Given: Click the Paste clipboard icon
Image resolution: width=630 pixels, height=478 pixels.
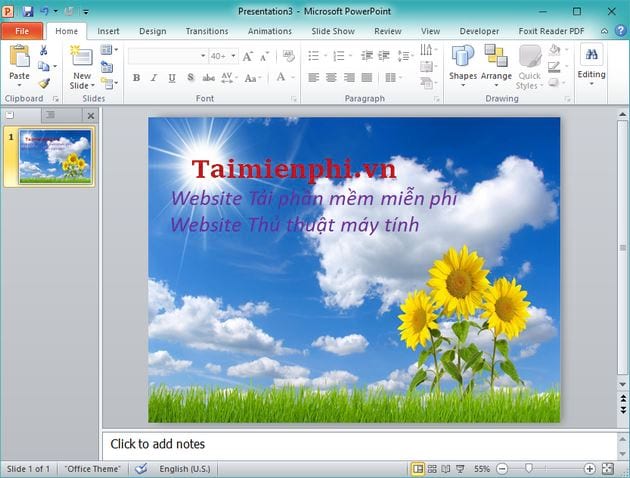Looking at the screenshot, I should [x=19, y=56].
